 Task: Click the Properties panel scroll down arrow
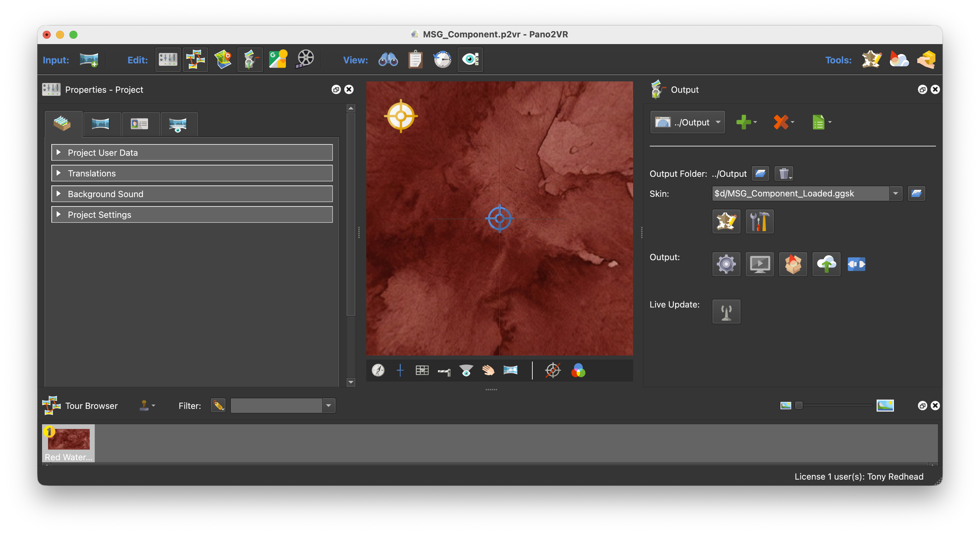point(351,382)
